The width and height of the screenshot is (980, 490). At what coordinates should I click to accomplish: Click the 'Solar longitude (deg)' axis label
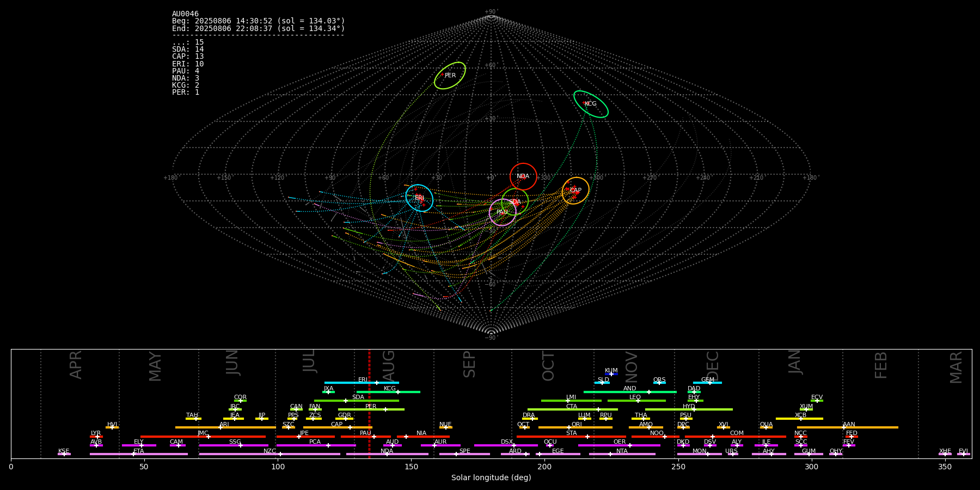pyautogui.click(x=491, y=478)
